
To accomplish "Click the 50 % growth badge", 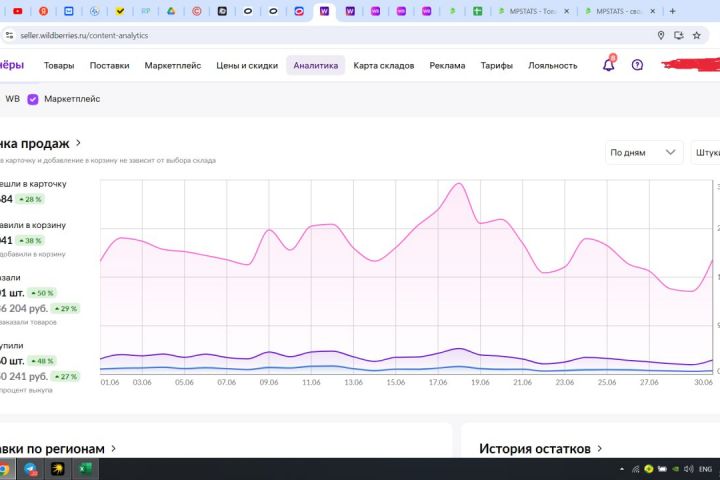I will tap(42, 293).
